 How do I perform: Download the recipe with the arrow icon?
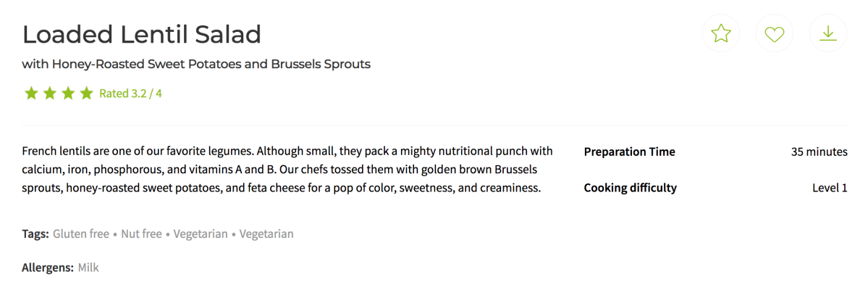(x=827, y=34)
